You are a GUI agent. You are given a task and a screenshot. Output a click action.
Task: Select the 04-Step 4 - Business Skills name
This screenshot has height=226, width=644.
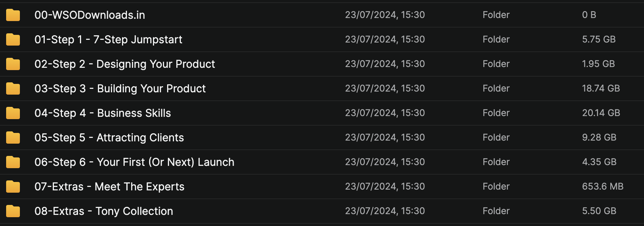click(x=102, y=113)
